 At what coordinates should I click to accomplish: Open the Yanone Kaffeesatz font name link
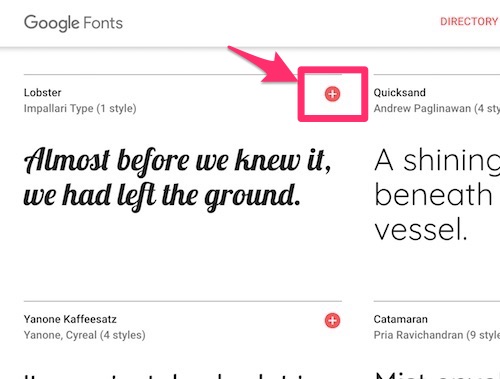[70, 319]
